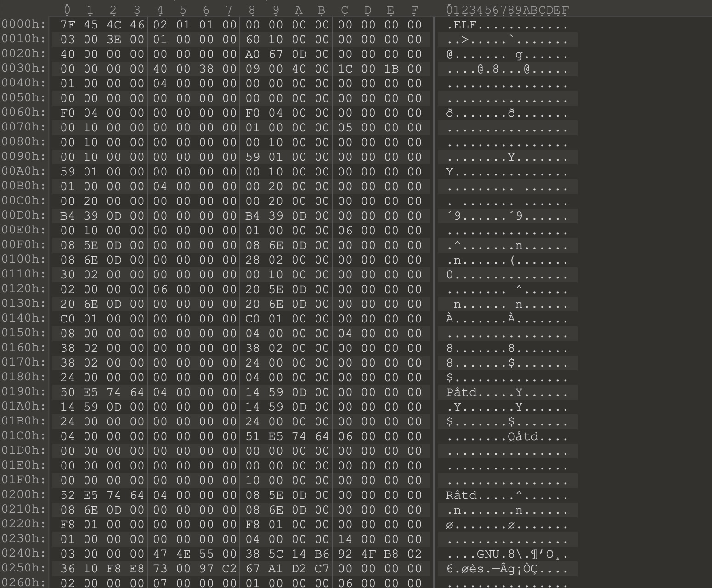The height and width of the screenshot is (588, 712).
Task: Click byte 47 in row 0240h
Action: (x=160, y=554)
